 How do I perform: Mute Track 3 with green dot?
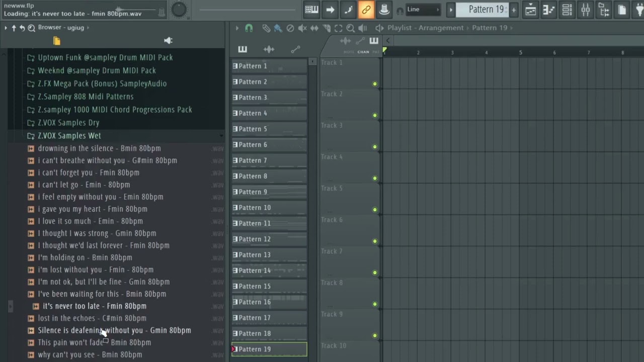tap(375, 147)
